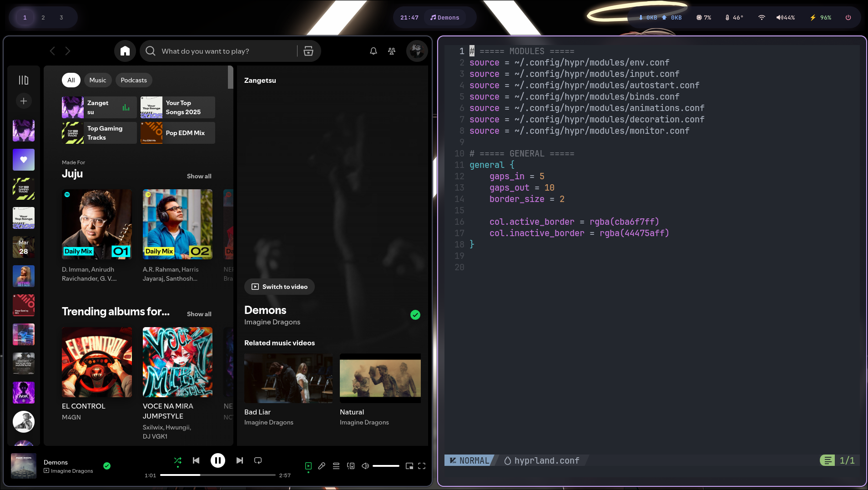Adjust the volume slider
The width and height of the screenshot is (868, 490).
coord(387,466)
